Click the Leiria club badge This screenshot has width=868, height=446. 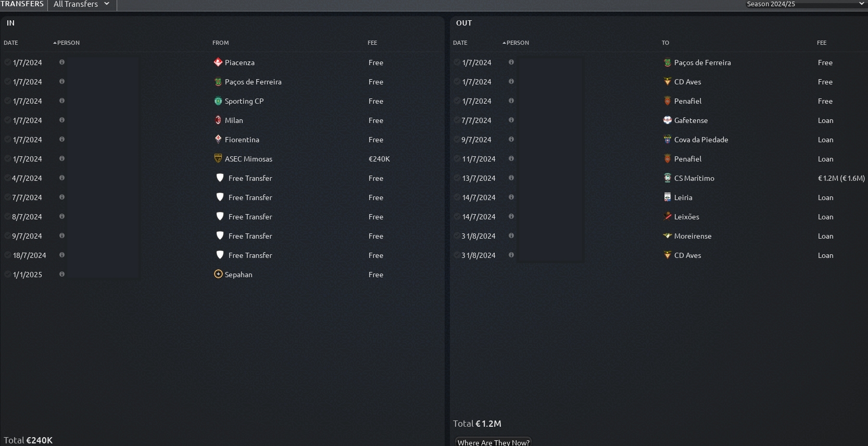[668, 197]
